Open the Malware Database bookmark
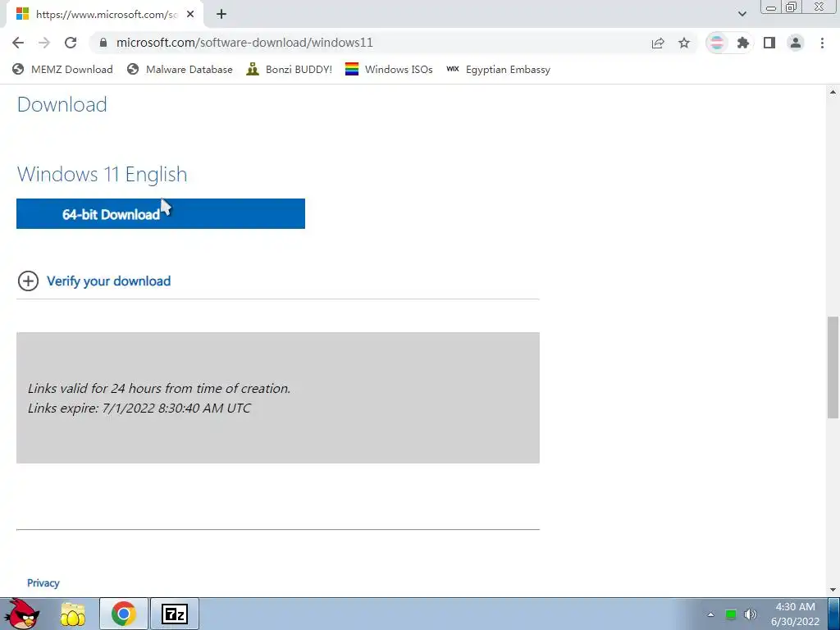 180,69
